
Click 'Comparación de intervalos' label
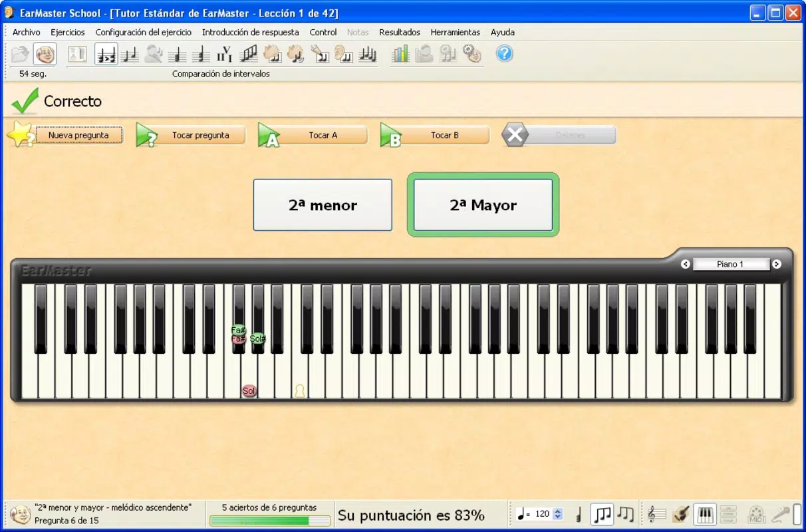tap(221, 74)
